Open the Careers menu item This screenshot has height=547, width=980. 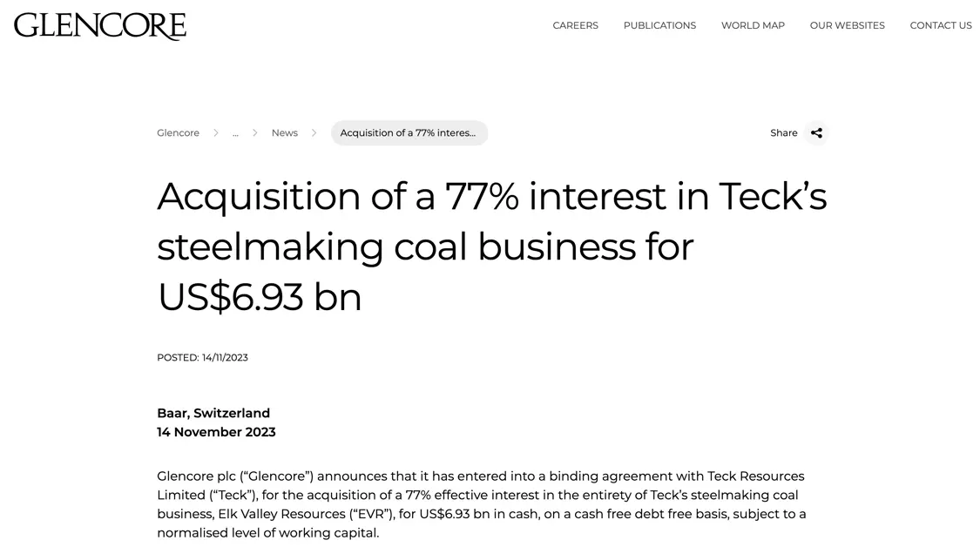(x=575, y=25)
